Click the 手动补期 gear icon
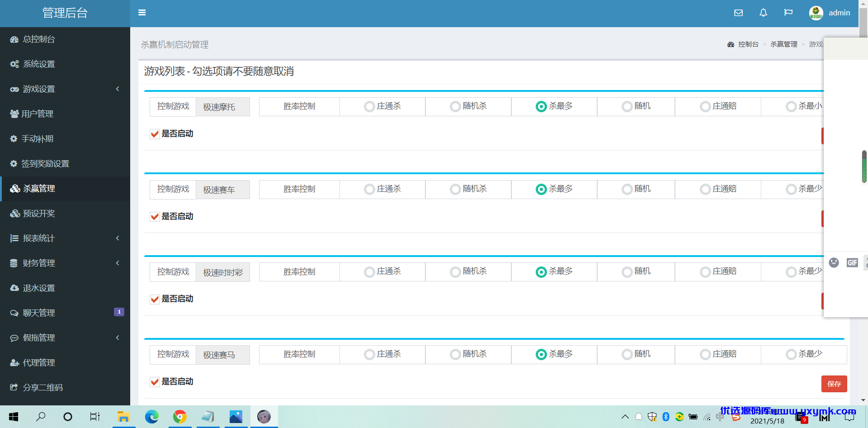Image resolution: width=868 pixels, height=428 pixels. click(14, 139)
